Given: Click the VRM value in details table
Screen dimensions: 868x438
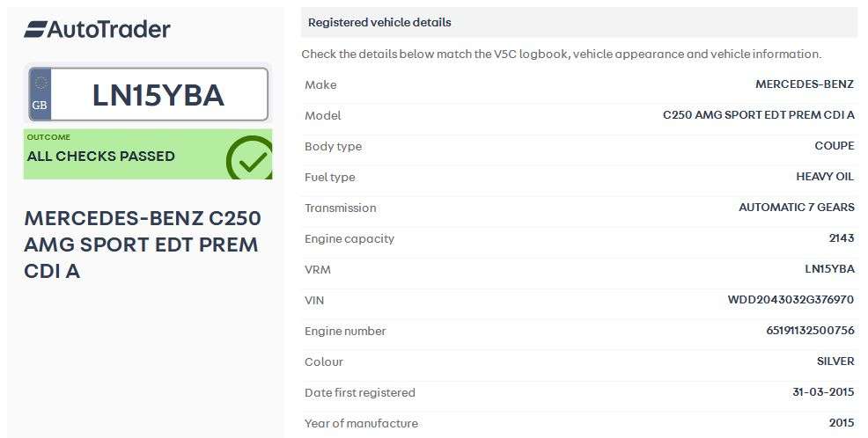Looking at the screenshot, I should click(829, 269).
